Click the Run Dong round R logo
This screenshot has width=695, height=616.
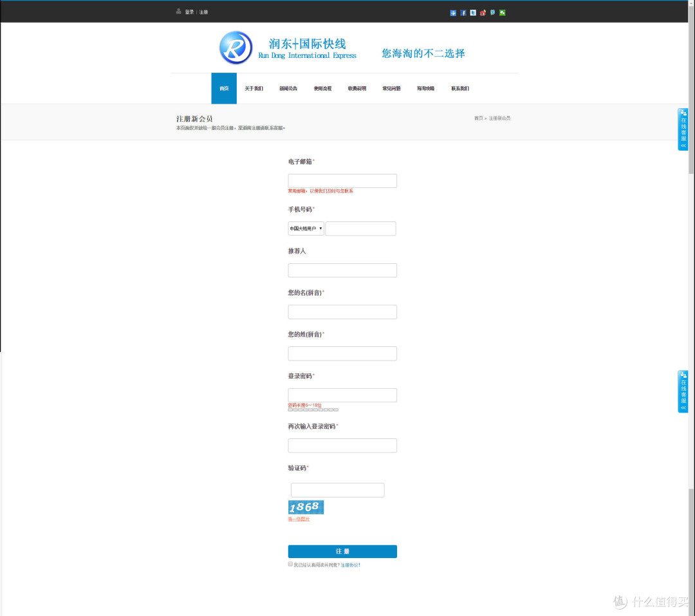(x=236, y=48)
